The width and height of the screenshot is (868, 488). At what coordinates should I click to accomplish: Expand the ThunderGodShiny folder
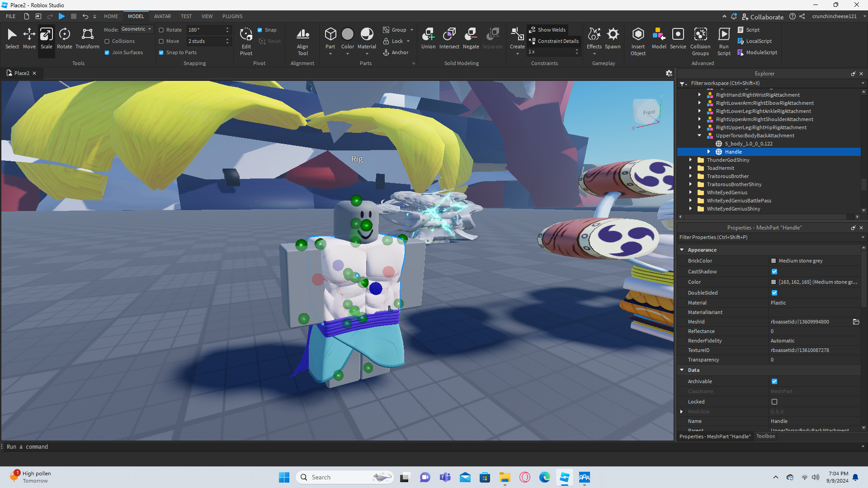[690, 160]
